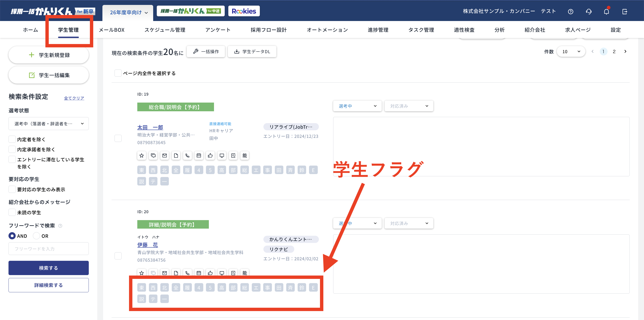The height and width of the screenshot is (320, 644).
Task: Open the notification bell
Action: [x=606, y=11]
